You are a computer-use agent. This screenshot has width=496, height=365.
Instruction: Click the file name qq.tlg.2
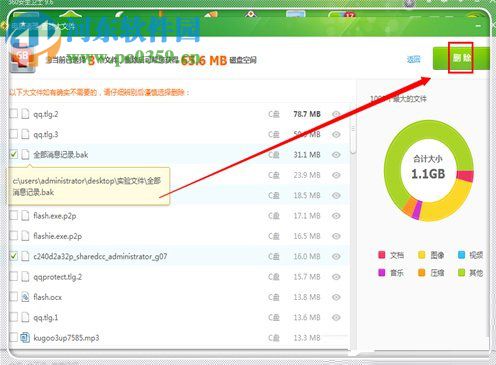(x=46, y=114)
